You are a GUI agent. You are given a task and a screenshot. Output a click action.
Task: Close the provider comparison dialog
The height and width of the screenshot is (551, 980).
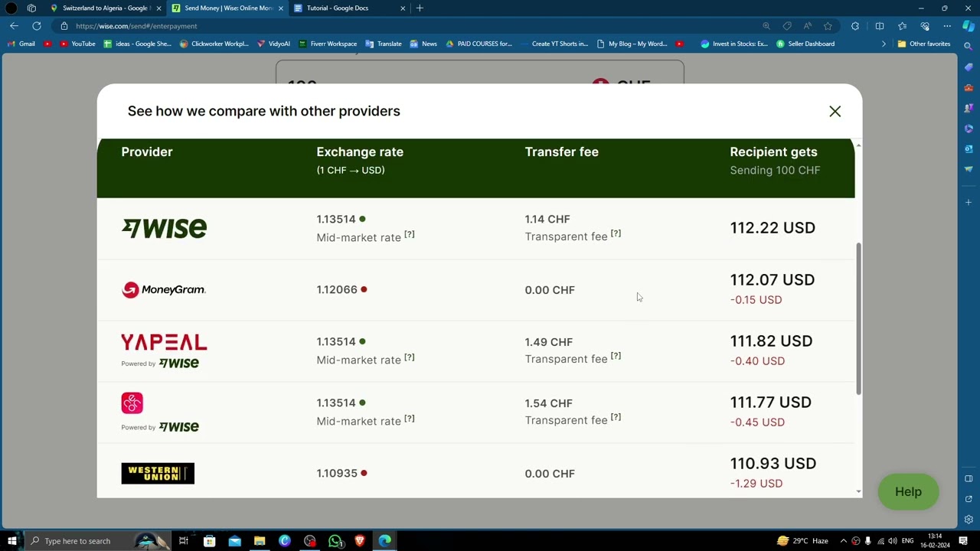[x=835, y=112]
